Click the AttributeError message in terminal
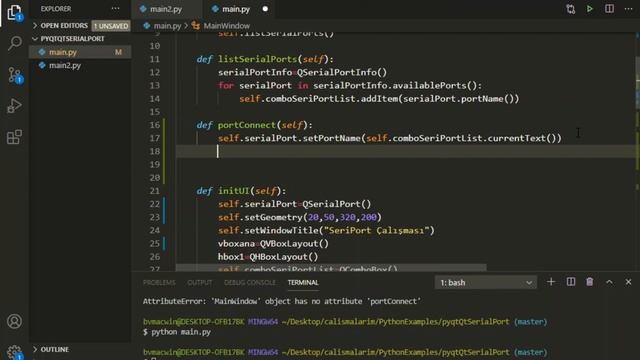The width and height of the screenshot is (640, 360). tap(282, 301)
